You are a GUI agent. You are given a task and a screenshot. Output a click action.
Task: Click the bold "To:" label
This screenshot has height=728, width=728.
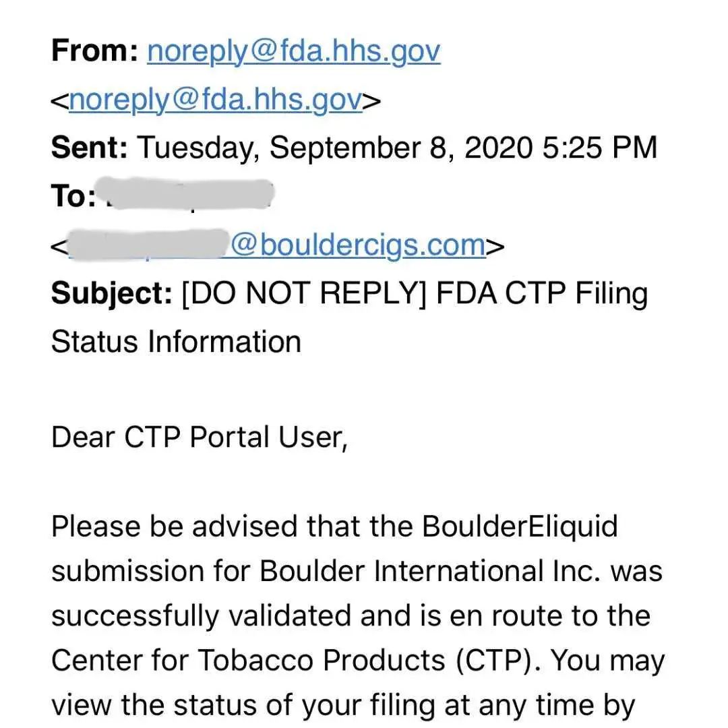click(73, 197)
